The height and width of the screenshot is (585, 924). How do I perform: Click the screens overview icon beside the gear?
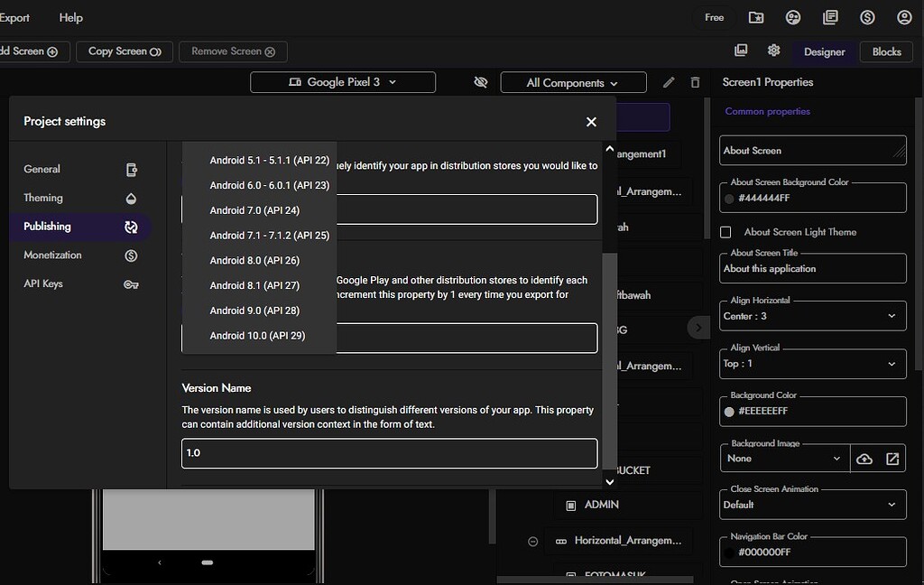pyautogui.click(x=741, y=51)
